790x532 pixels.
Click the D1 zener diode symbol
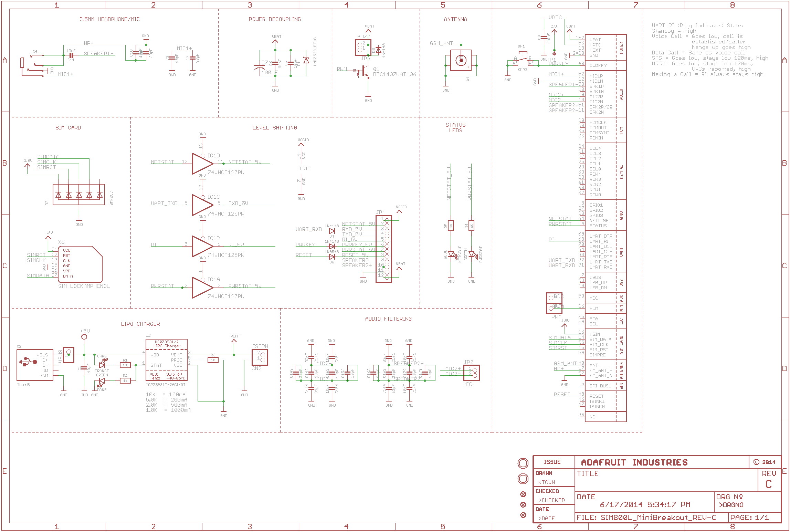click(x=306, y=61)
